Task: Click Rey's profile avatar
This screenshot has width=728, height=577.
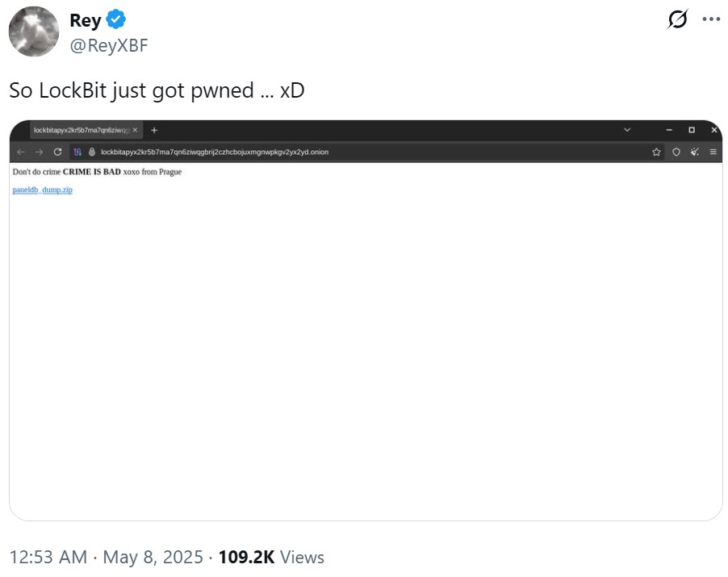Action: 34,31
